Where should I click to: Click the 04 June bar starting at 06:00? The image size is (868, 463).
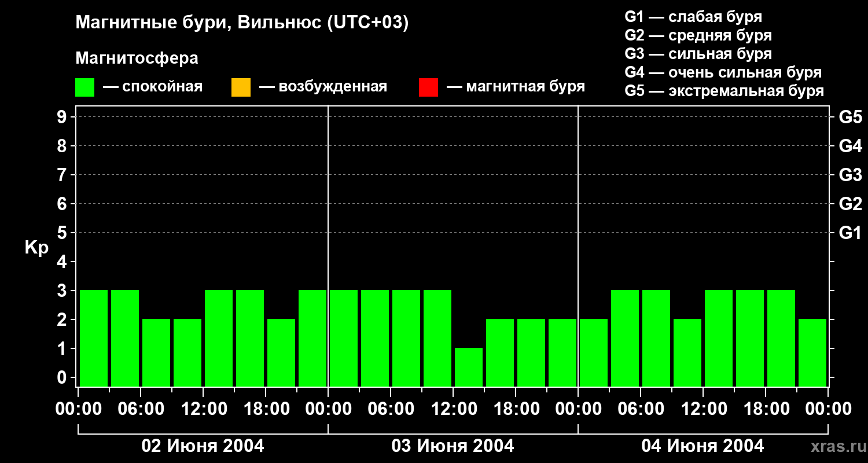656,338
